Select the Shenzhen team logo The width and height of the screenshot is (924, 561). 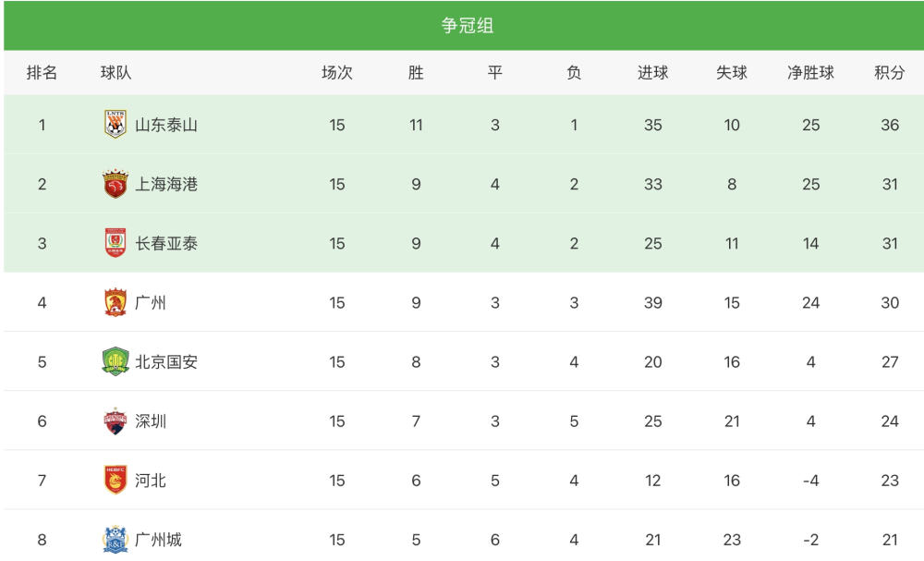click(x=115, y=421)
